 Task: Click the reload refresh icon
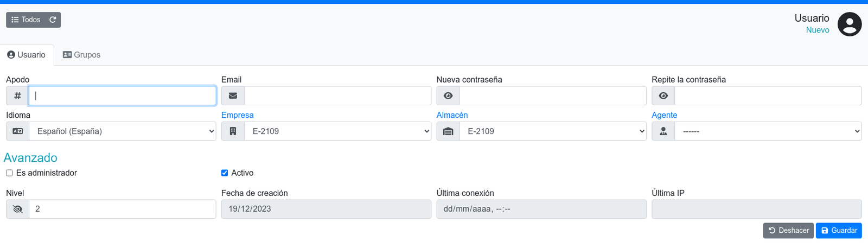(x=53, y=20)
